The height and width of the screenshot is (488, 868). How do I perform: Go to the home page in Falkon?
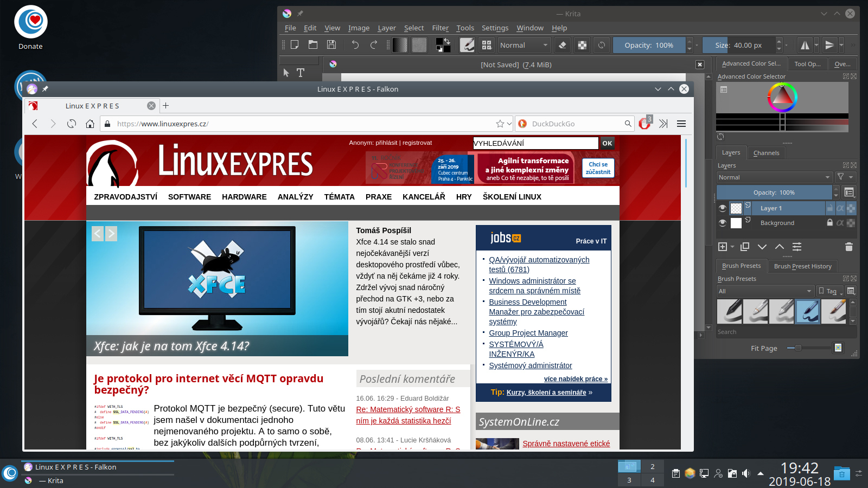coord(90,124)
